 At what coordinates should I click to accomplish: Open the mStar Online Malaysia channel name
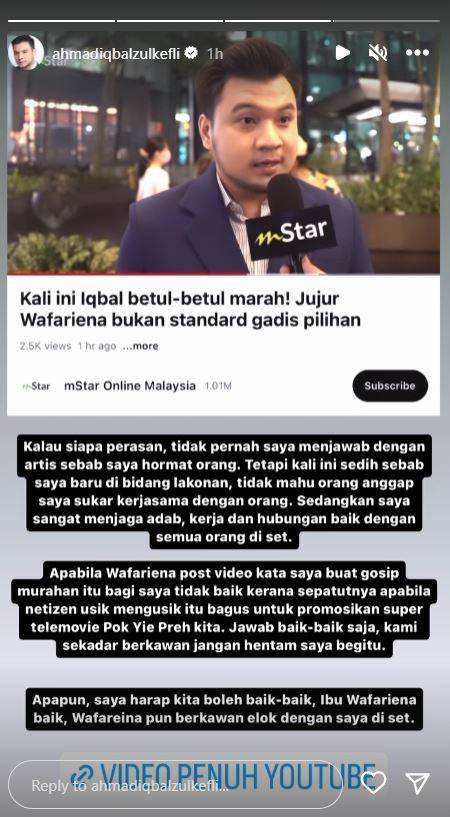click(130, 386)
